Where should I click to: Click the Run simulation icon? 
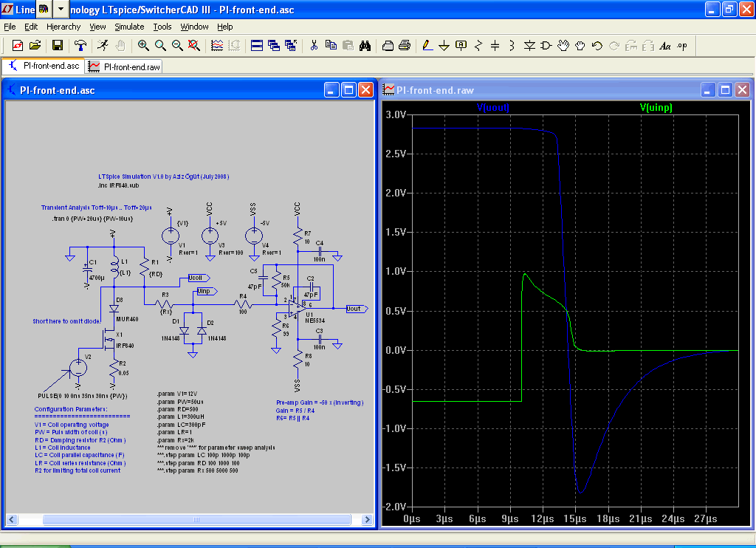coord(103,45)
